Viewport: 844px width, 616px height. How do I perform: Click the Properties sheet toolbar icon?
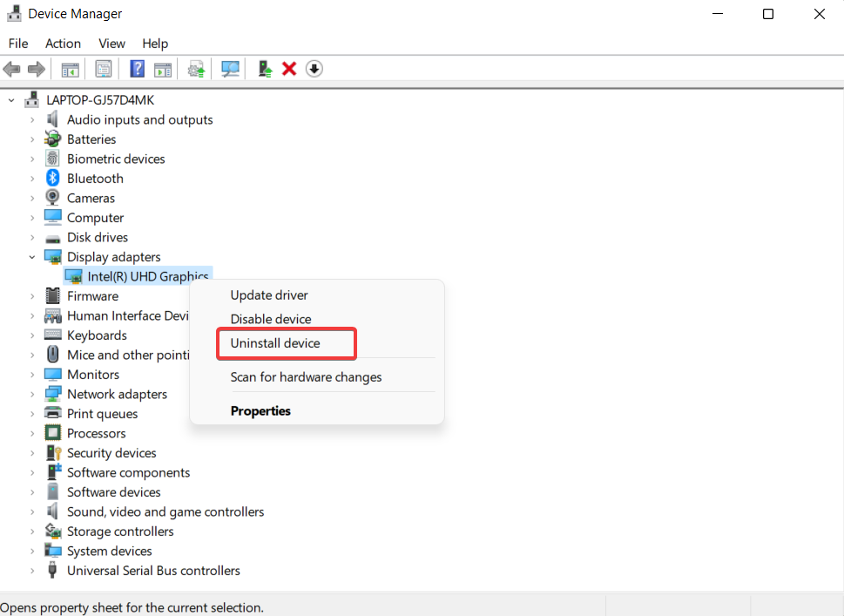[104, 69]
